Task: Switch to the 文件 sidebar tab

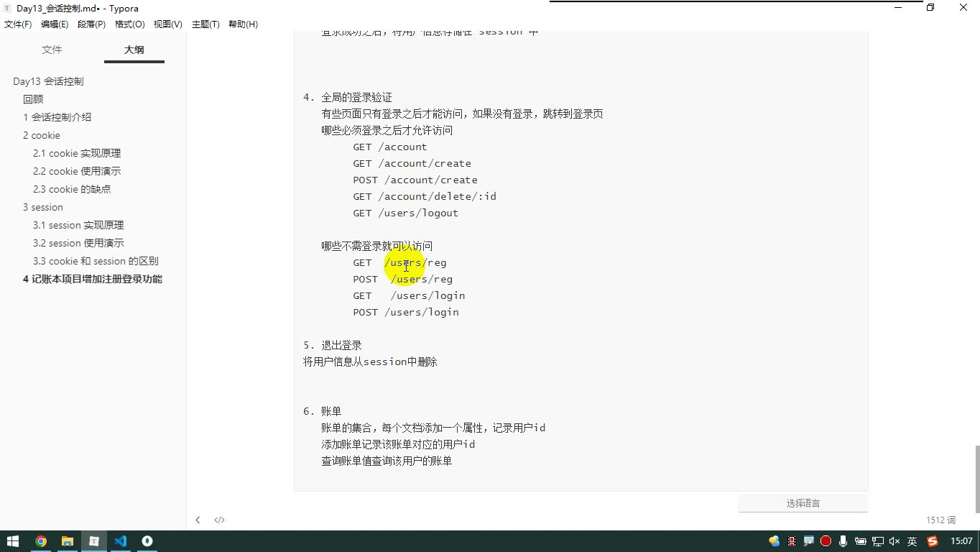Action: coord(52,50)
